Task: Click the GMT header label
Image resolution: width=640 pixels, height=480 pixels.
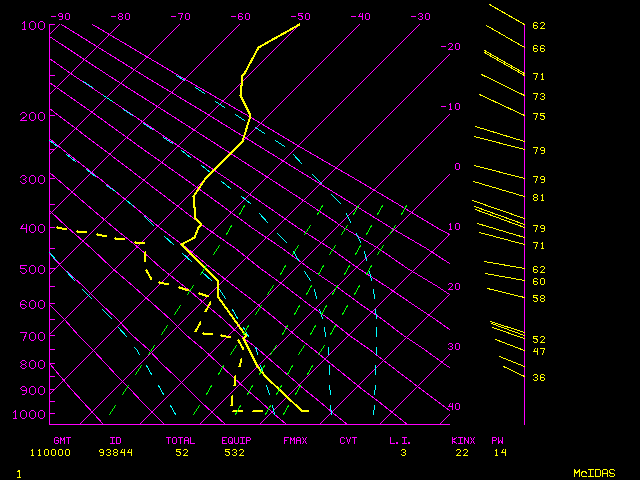Action: pyautogui.click(x=62, y=440)
